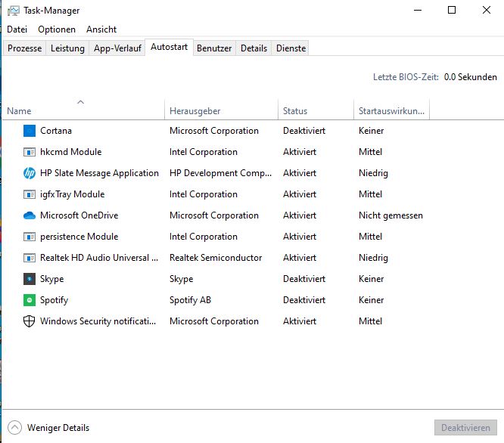Click the Microsoft OneDrive cloud icon
Viewport: 504px width, 443px height.
(30, 215)
